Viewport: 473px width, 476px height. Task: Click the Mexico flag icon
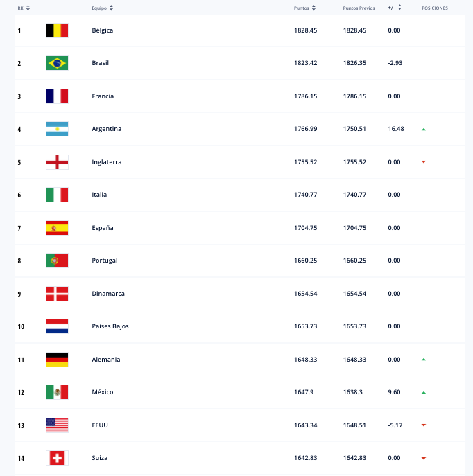click(x=57, y=392)
